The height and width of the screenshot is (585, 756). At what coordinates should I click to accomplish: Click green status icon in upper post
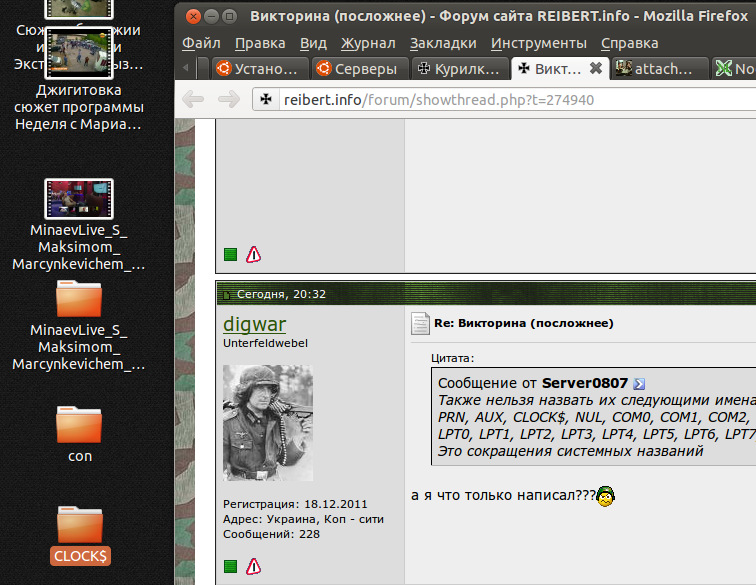pyautogui.click(x=230, y=255)
